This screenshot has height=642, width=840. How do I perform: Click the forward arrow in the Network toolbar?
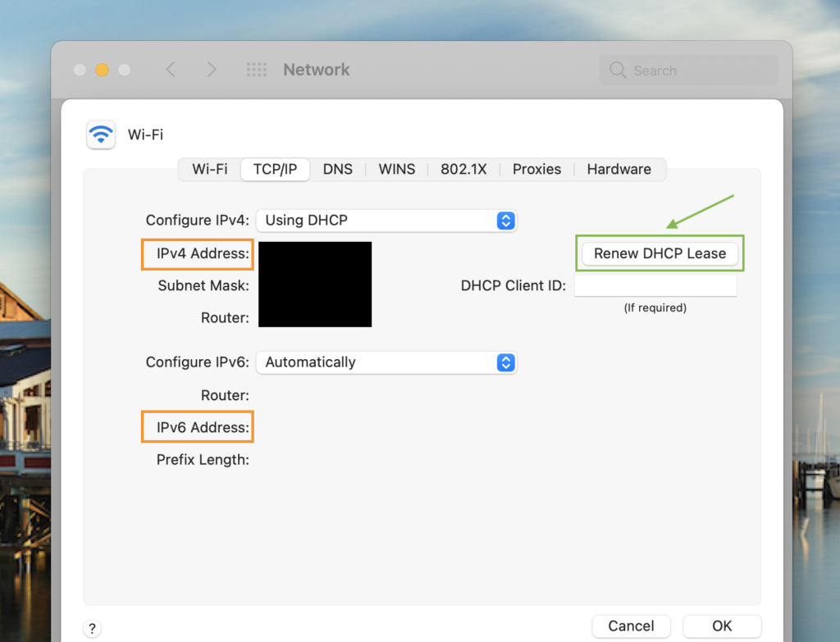coord(211,70)
